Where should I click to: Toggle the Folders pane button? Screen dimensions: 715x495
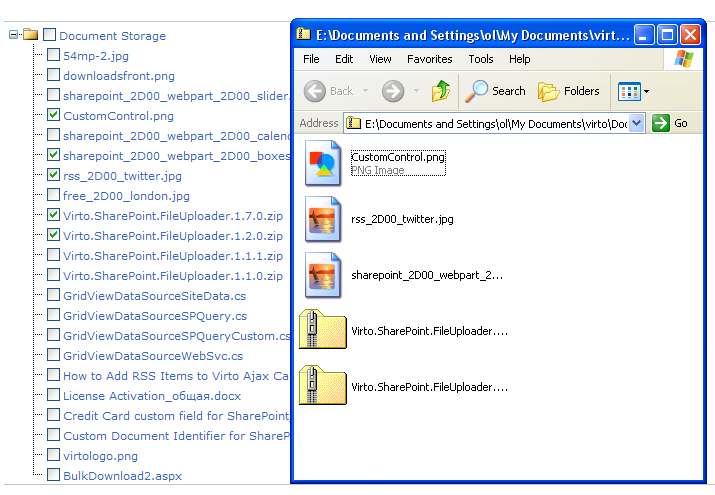click(569, 91)
